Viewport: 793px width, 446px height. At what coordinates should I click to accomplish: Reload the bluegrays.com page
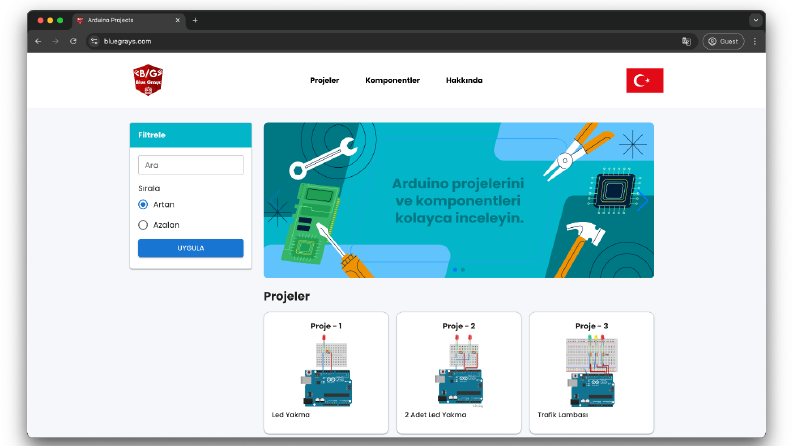pos(73,41)
